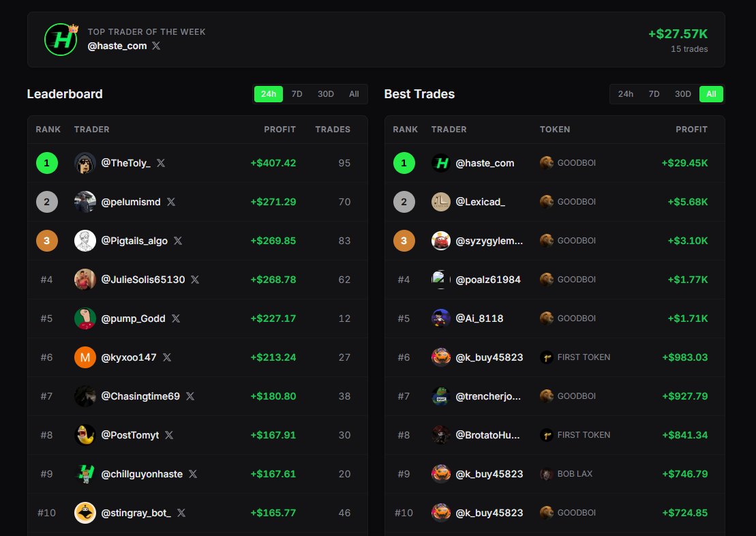Click the Best Trades TOKEN column header
The width and height of the screenshot is (756, 536).
[x=554, y=130]
